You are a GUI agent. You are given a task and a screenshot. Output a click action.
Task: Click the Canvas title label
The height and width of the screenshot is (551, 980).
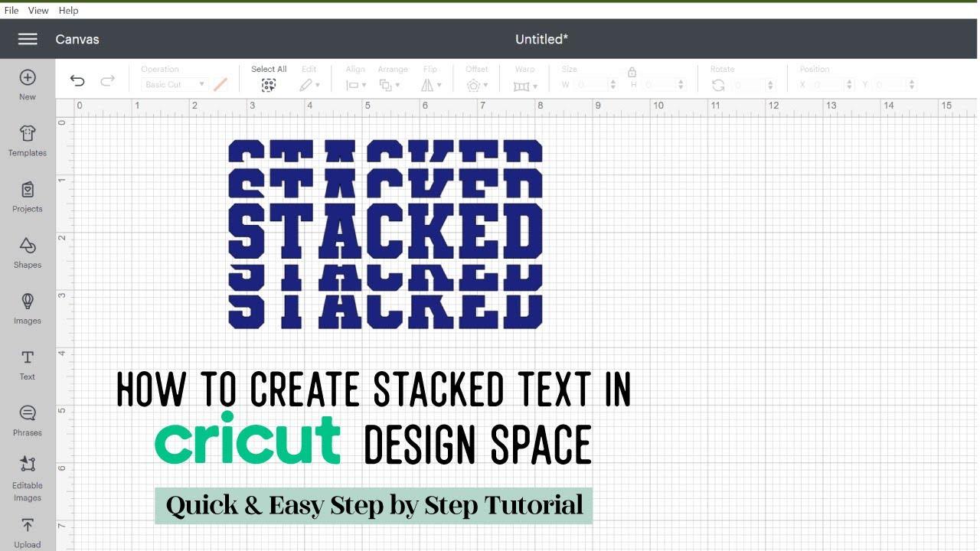pos(77,39)
